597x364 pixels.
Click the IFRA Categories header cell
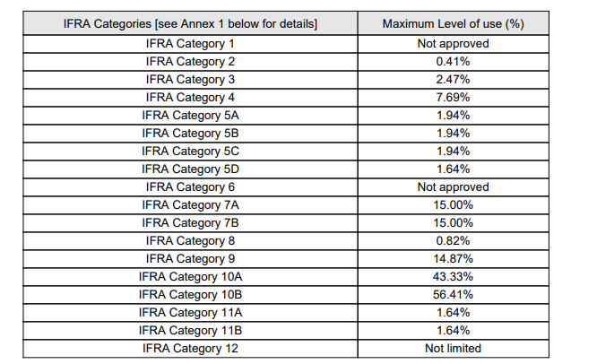click(x=189, y=22)
